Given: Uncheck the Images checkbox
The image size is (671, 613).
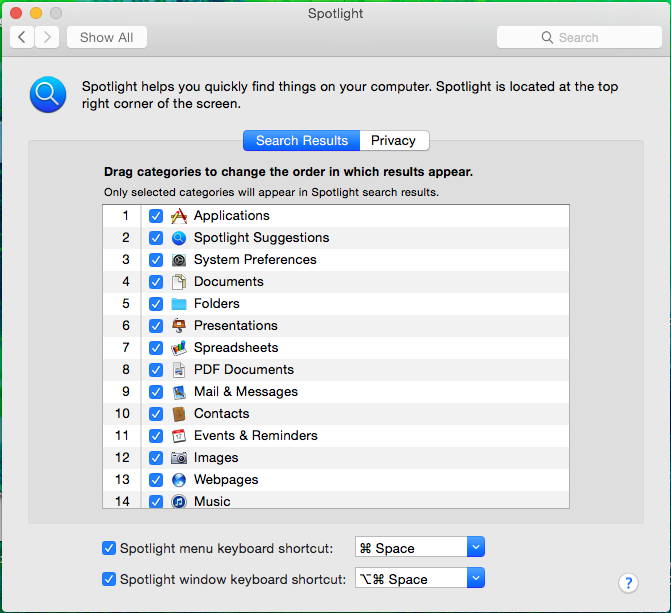Looking at the screenshot, I should pos(156,458).
